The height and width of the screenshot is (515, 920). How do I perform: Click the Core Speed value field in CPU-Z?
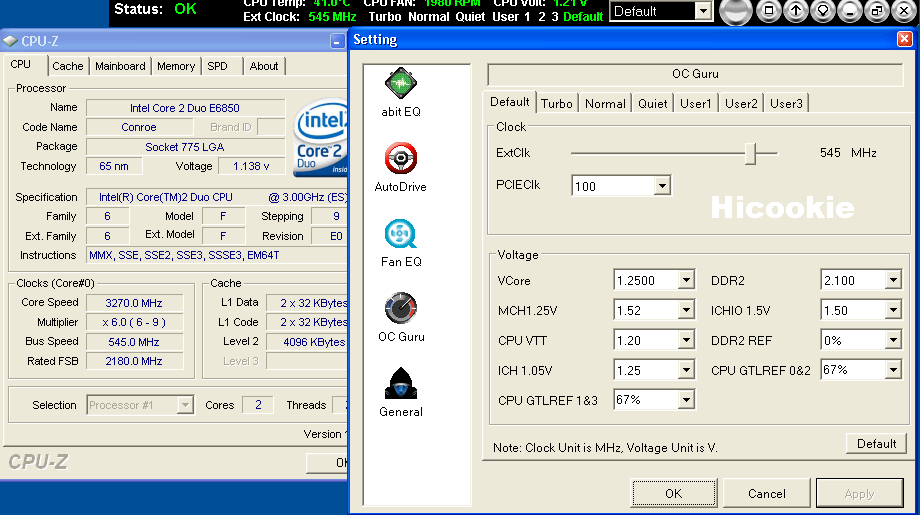(x=134, y=303)
